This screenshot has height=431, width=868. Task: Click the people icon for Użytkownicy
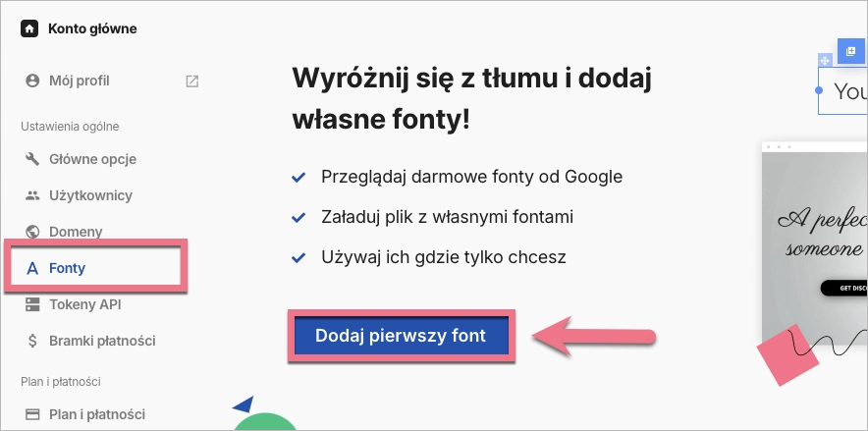(x=32, y=195)
